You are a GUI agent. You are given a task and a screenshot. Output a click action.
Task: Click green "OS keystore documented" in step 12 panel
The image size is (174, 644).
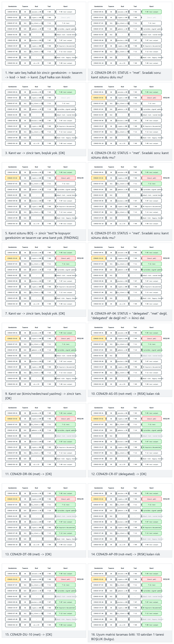coord(152,447)
